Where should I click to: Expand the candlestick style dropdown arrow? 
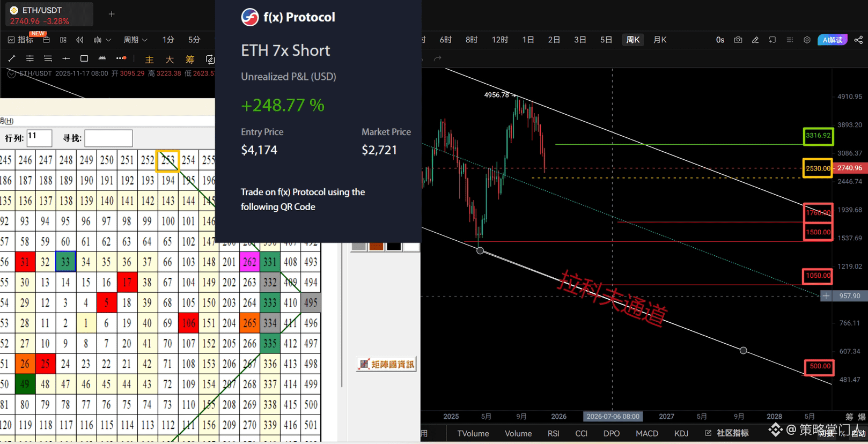tap(108, 40)
